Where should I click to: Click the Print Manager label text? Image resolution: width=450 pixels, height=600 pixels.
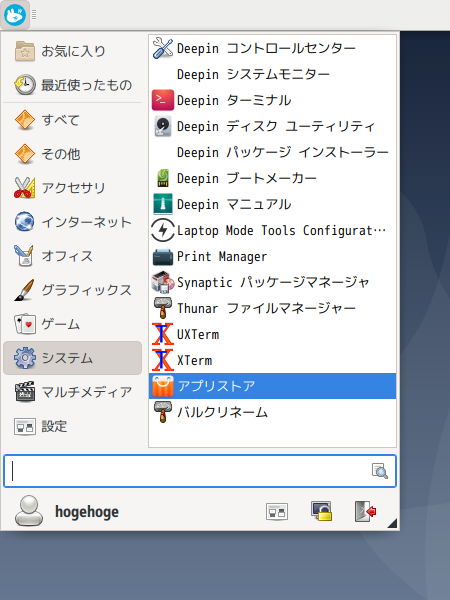[x=222, y=257]
